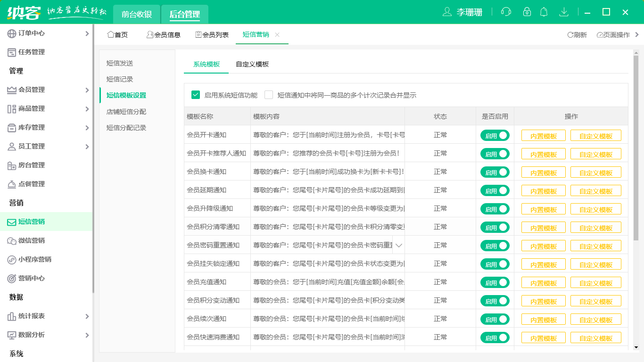644x362 pixels.
Task: Click the 首页 home icon
Action: coord(111,34)
